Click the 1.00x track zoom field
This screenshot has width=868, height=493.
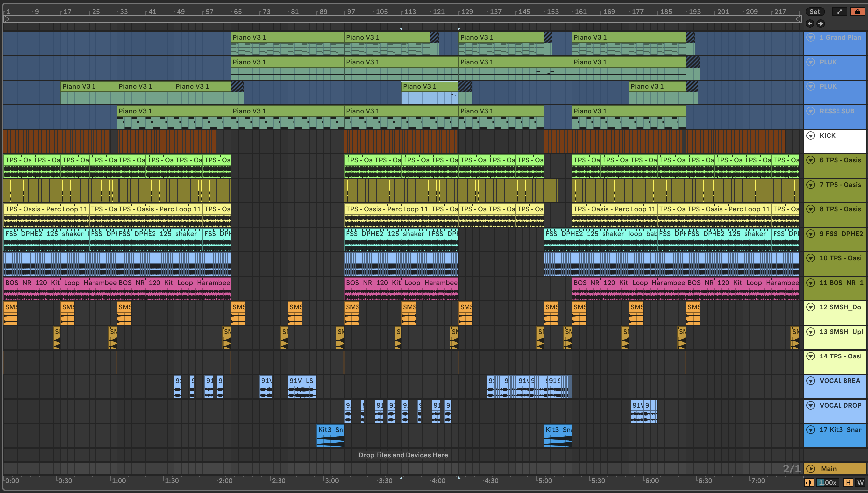[x=828, y=482]
